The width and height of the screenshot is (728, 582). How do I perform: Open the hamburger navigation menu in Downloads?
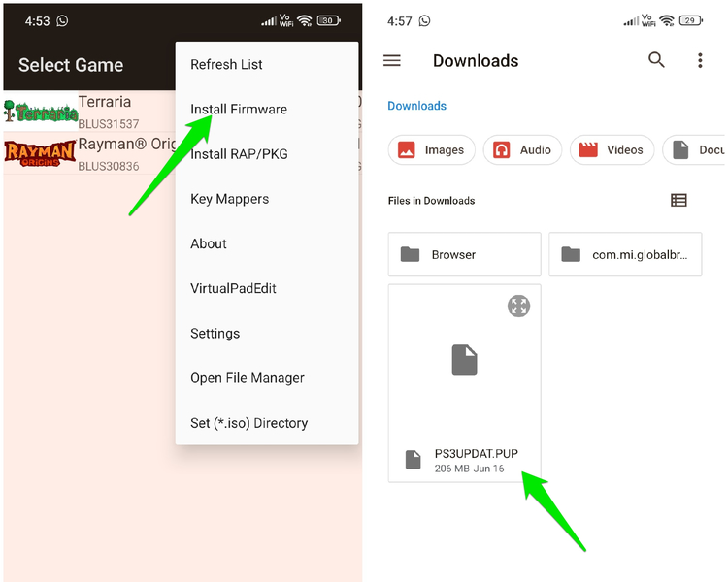(392, 60)
